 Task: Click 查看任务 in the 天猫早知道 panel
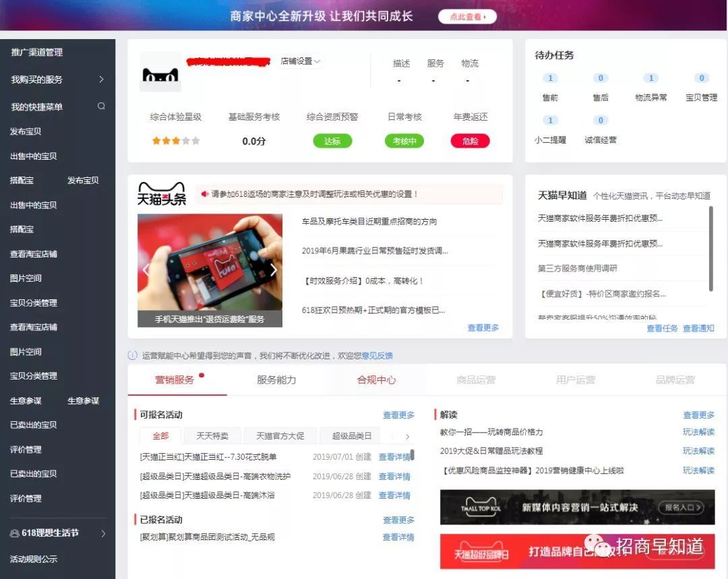tap(661, 328)
